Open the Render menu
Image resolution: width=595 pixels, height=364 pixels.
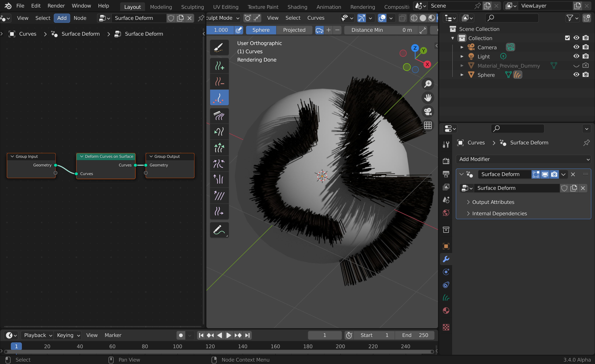56,6
